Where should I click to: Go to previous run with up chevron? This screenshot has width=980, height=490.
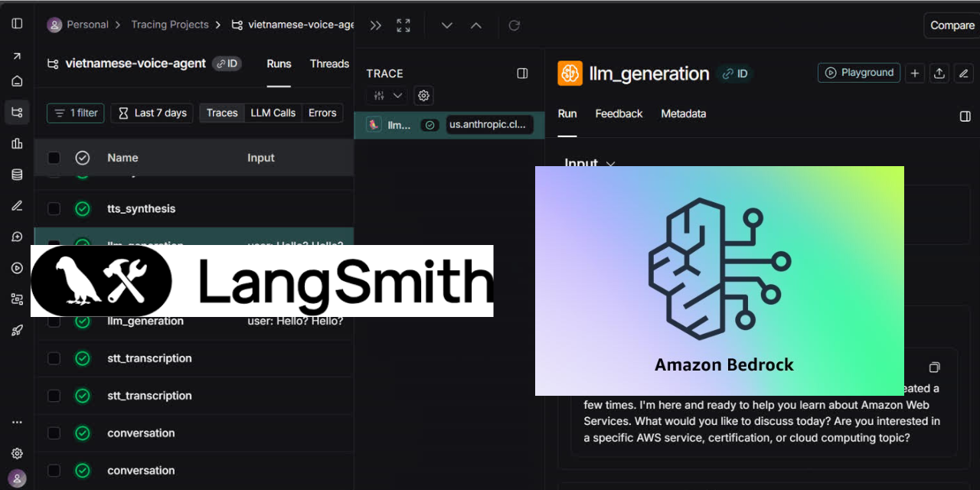476,25
